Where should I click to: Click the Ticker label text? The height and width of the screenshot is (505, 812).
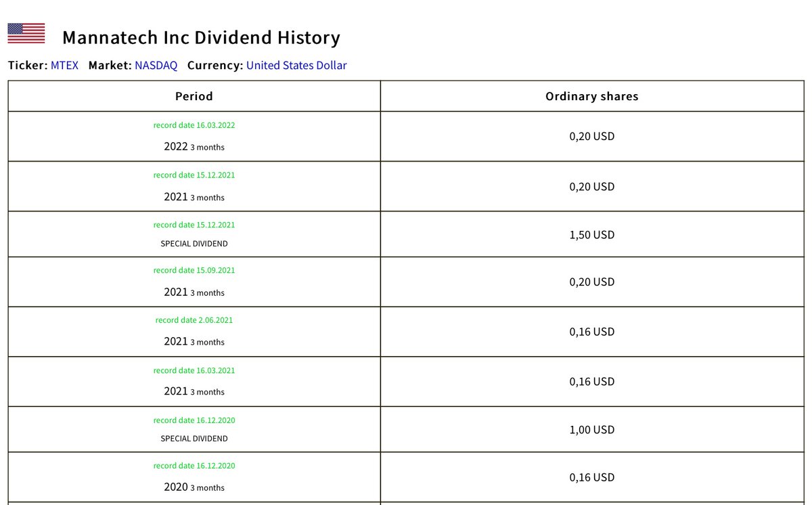(28, 66)
